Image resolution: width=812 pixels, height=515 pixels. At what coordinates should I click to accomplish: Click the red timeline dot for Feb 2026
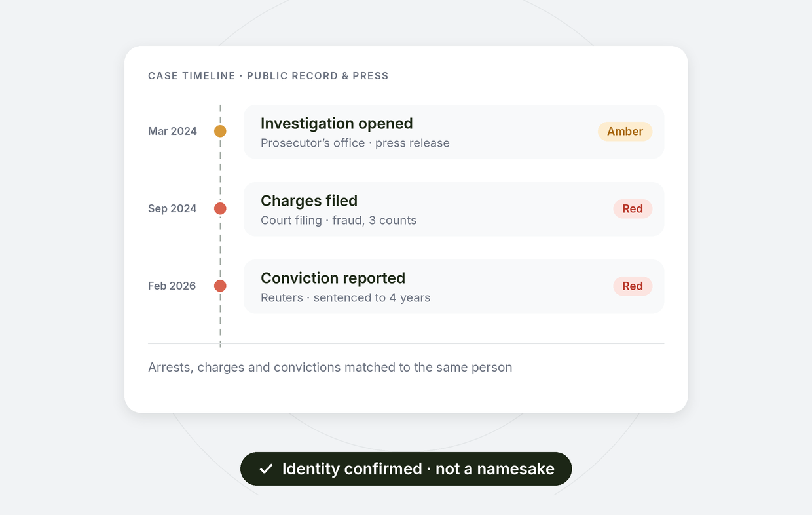220,286
